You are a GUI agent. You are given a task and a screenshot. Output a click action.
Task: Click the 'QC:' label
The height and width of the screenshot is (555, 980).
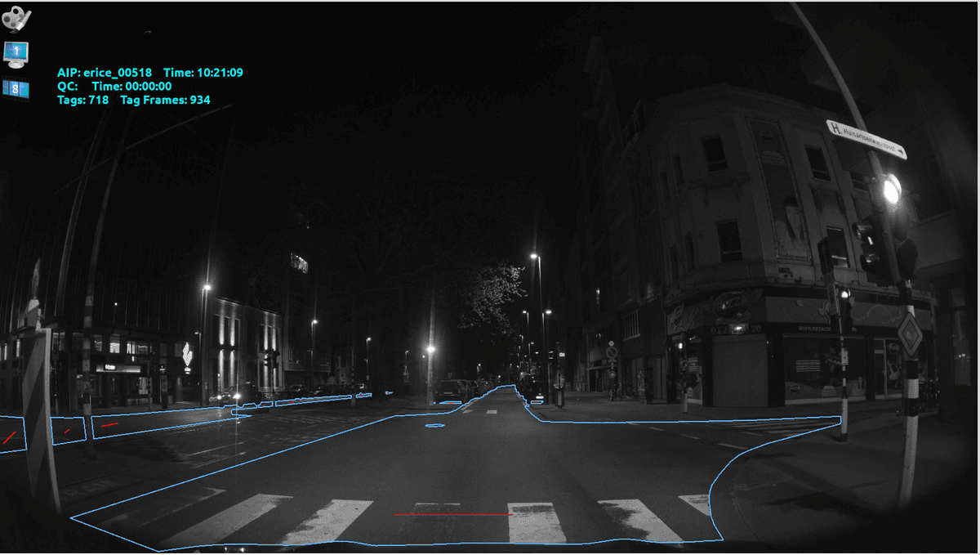pos(67,86)
